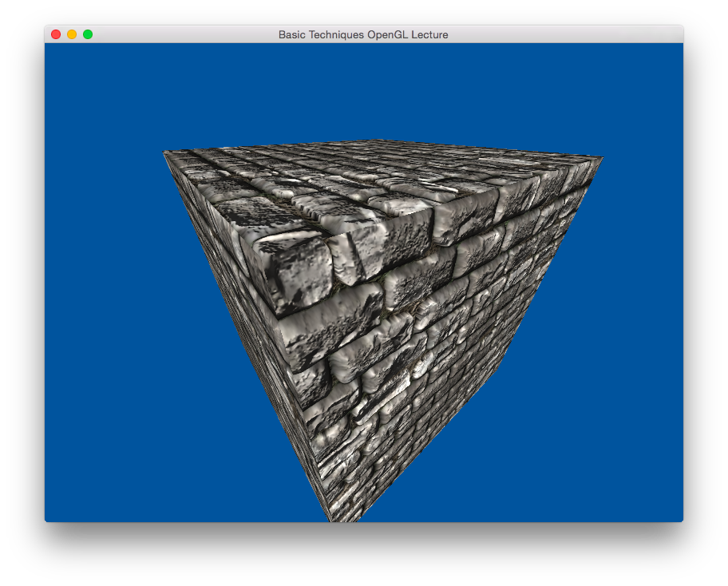Screen dimensions: 728x586
Task: Click empty title bar right of title text
Action: [559, 34]
